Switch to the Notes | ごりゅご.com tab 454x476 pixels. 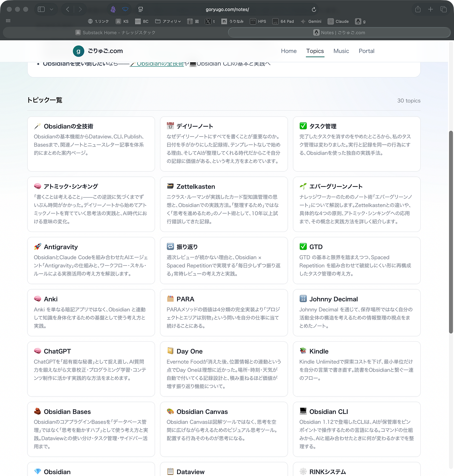(339, 32)
